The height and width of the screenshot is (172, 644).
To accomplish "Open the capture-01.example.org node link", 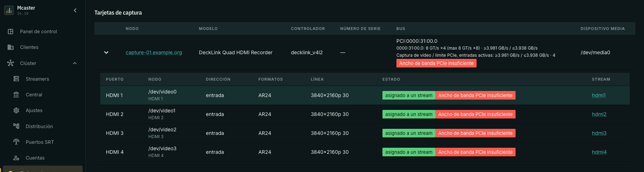I will tap(154, 52).
